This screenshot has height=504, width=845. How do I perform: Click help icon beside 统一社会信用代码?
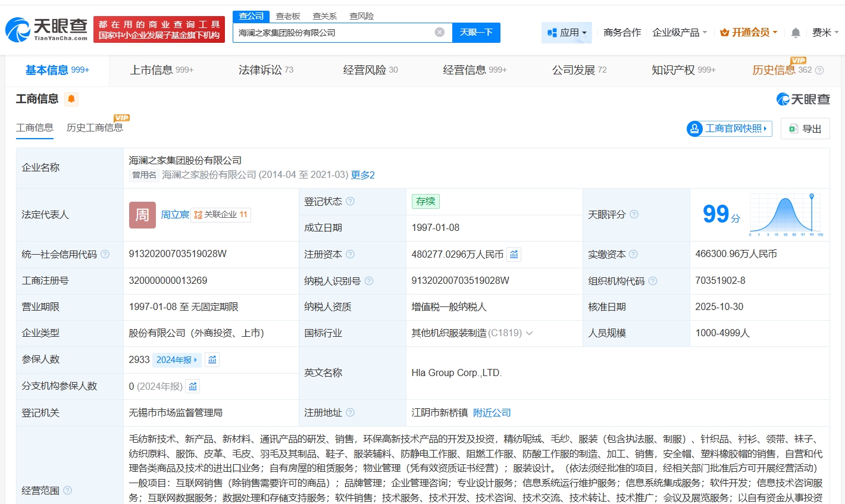105,255
